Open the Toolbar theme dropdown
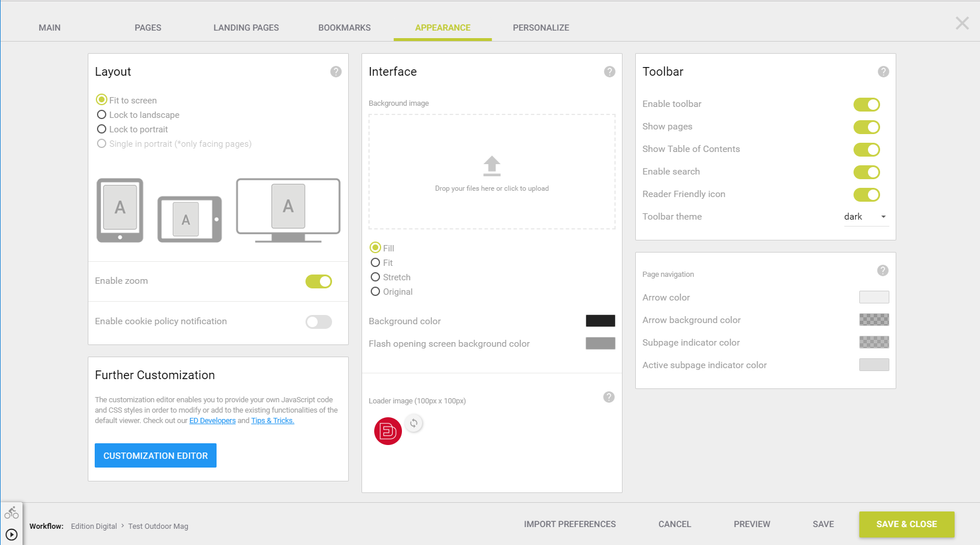This screenshot has width=980, height=545. (x=865, y=217)
